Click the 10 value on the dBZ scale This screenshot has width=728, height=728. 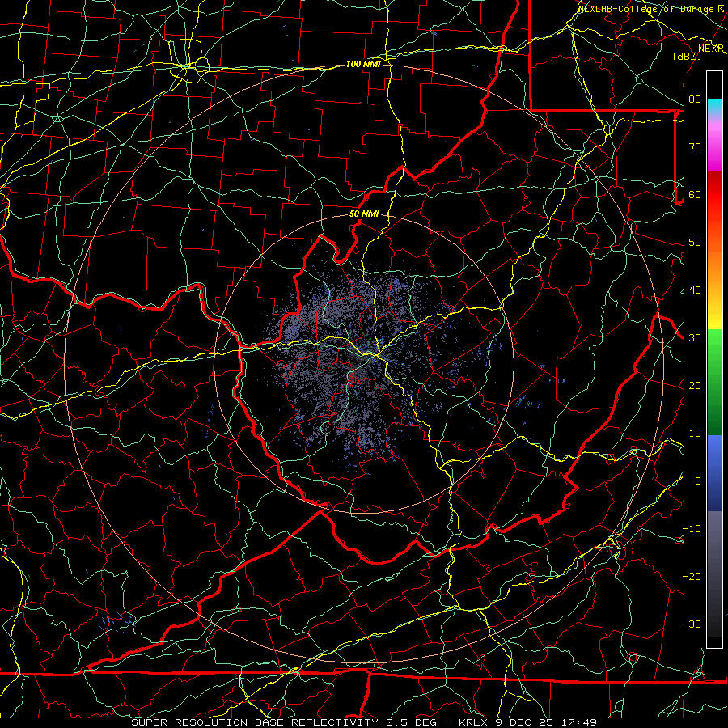point(695,434)
